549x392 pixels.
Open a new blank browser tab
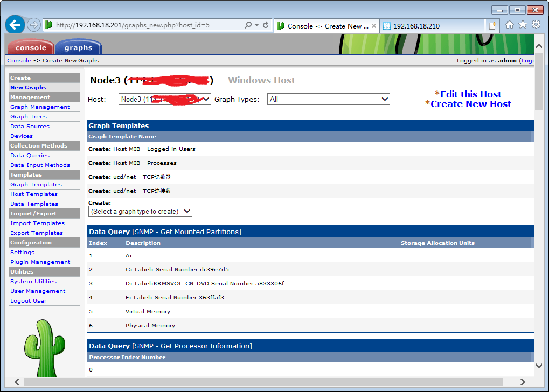[x=492, y=25]
